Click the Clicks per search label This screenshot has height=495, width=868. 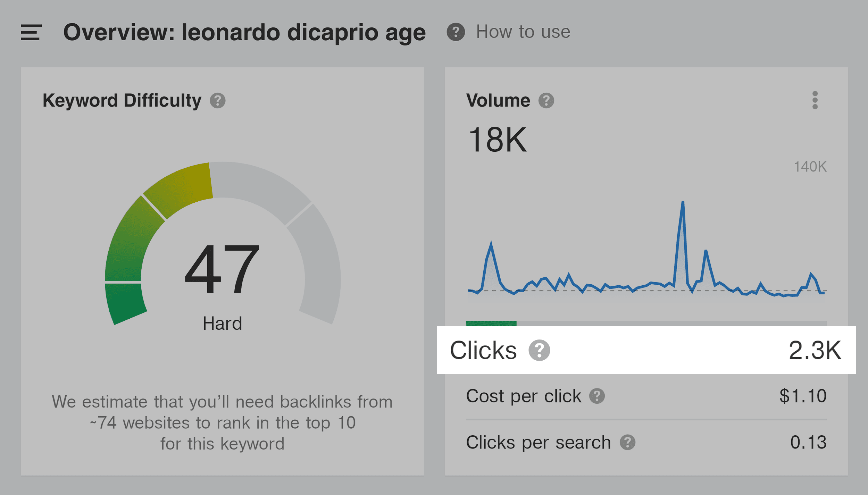pyautogui.click(x=538, y=443)
